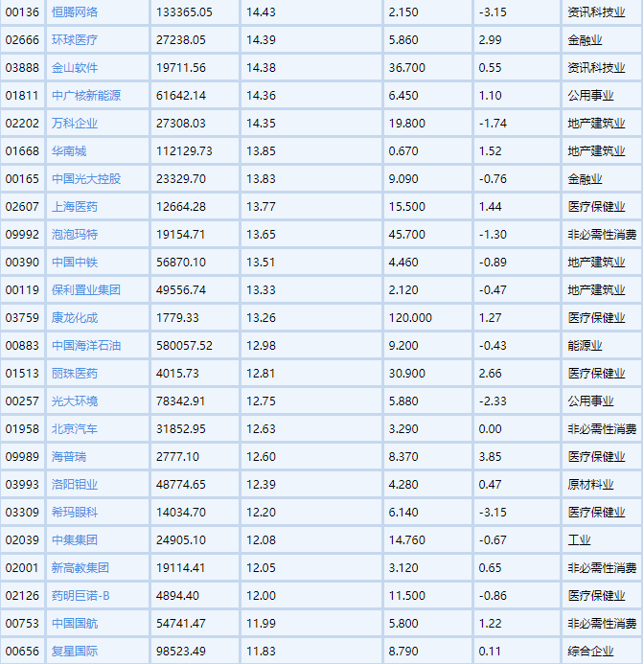Open the 保利置业集团 stock link

pos(86,290)
